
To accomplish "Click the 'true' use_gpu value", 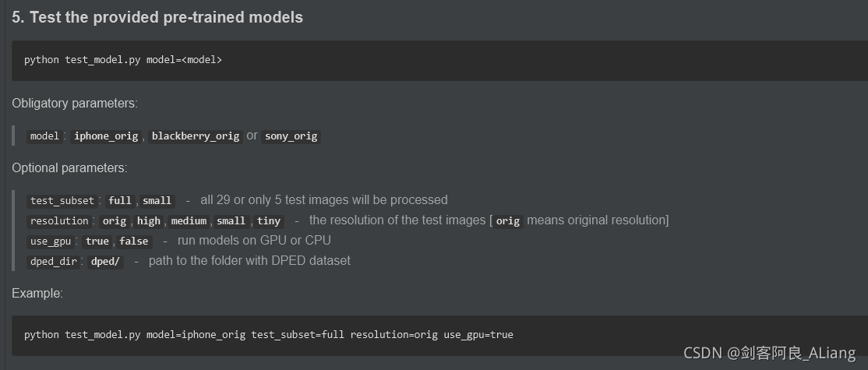I will (x=97, y=241).
